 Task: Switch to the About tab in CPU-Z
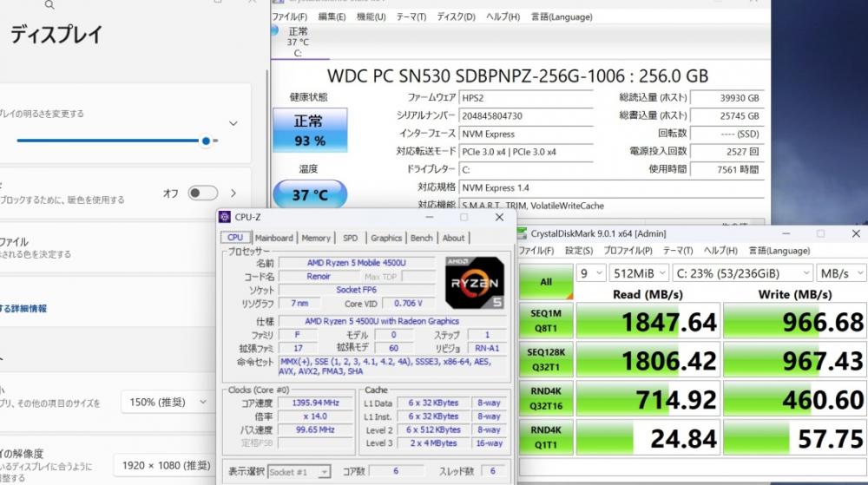pyautogui.click(x=453, y=238)
